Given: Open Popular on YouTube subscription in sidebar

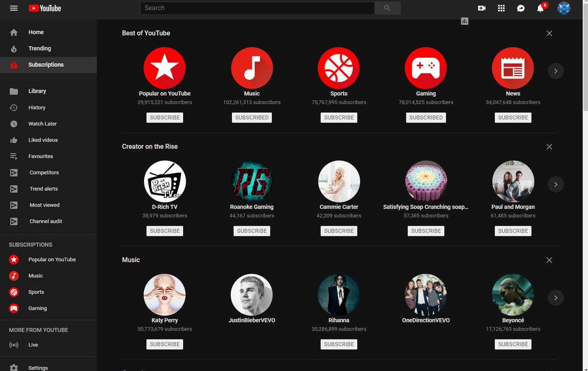Looking at the screenshot, I should (x=49, y=259).
